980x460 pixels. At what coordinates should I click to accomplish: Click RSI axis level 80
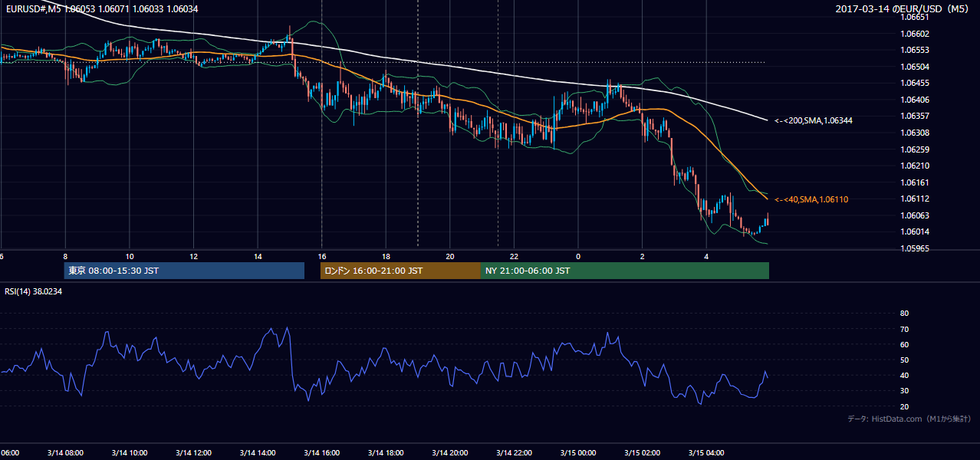(904, 314)
